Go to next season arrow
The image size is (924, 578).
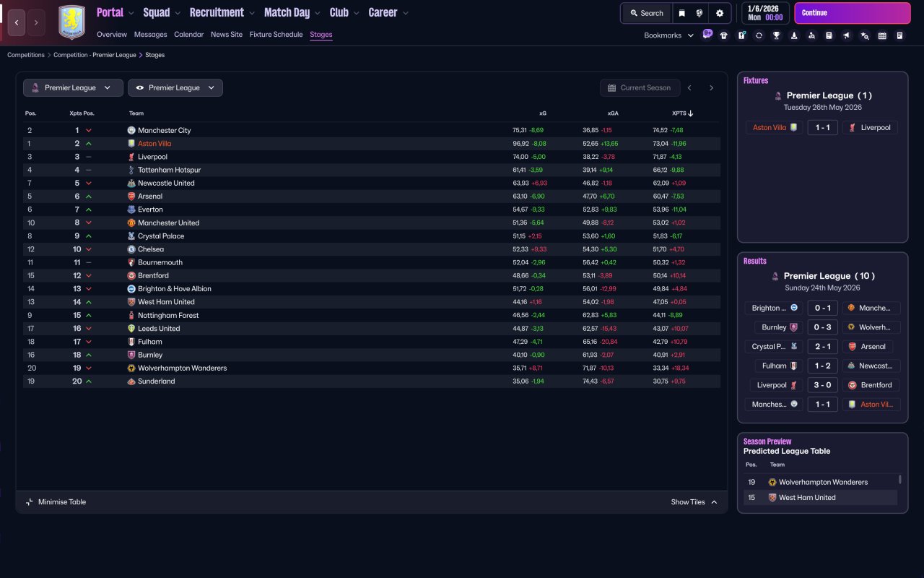pyautogui.click(x=711, y=87)
